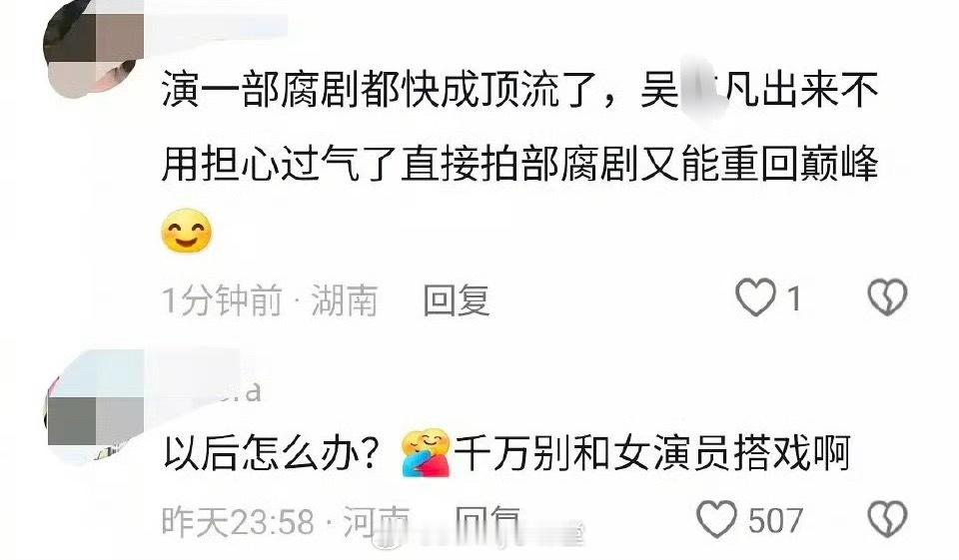Tap the like count 507
The height and width of the screenshot is (560, 959).
tap(775, 521)
